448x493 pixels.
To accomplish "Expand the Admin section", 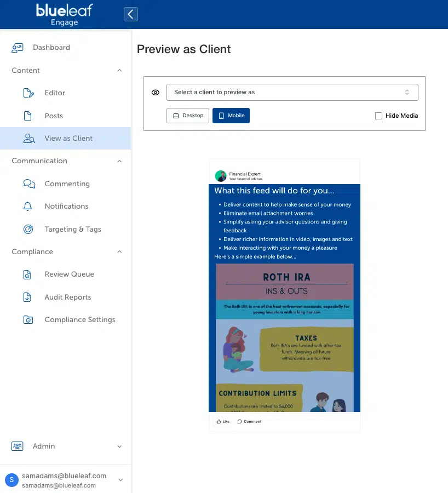I will 119,446.
